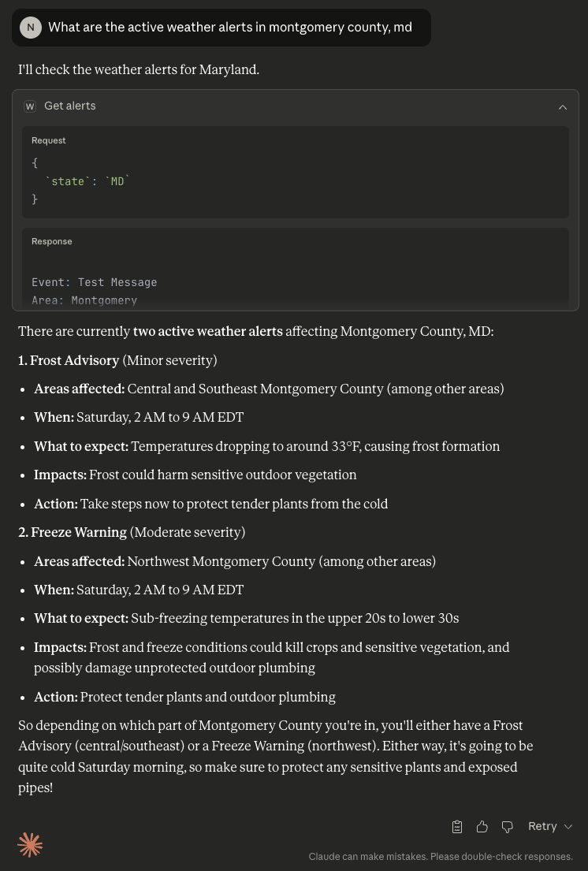The height and width of the screenshot is (871, 588).
Task: Copy the response with the clipboard icon
Action: tap(457, 826)
